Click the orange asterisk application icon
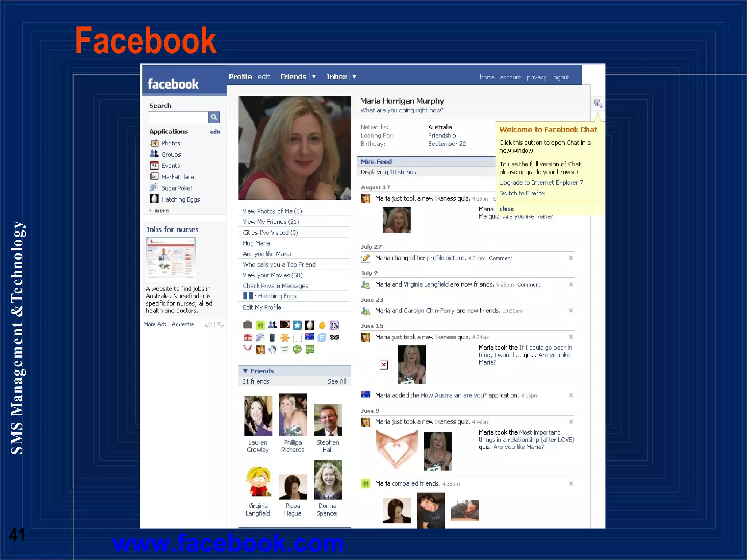This screenshot has height=560, width=747. (x=285, y=337)
